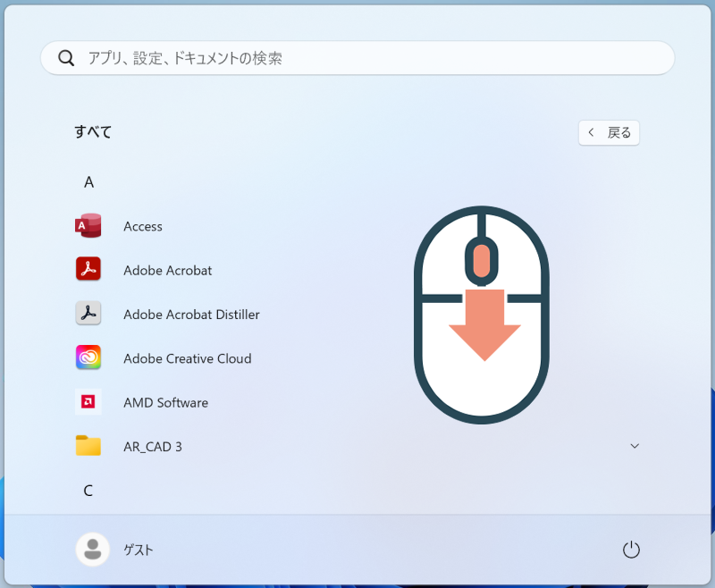Open the Access app icon
Screen dimensions: 715x588
tap(88, 225)
